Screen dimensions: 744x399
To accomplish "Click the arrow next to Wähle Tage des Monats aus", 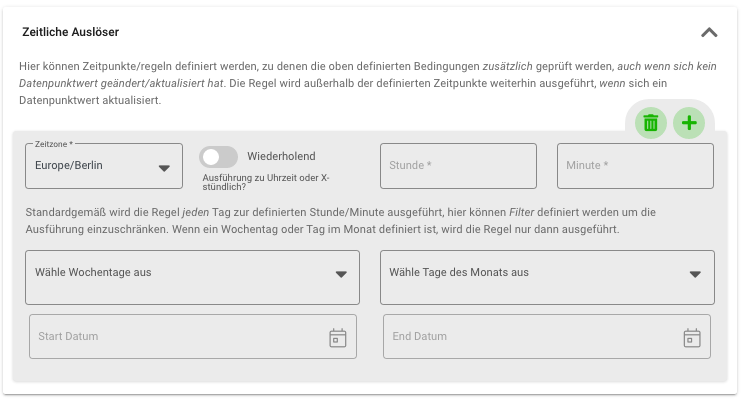I will pyautogui.click(x=695, y=274).
